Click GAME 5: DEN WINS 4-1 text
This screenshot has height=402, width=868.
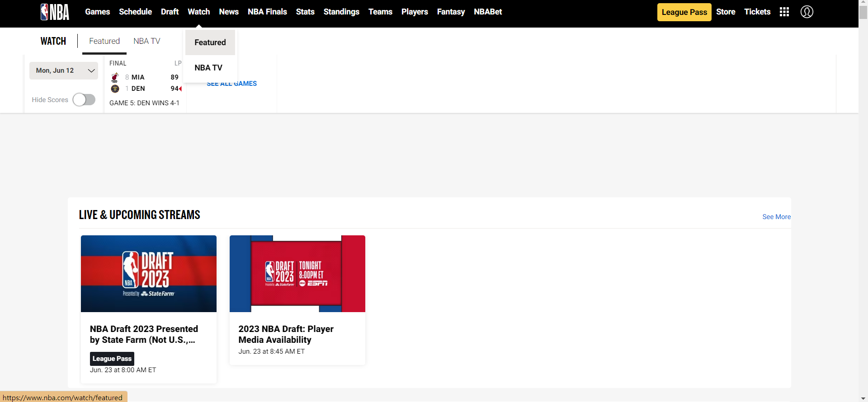[144, 103]
